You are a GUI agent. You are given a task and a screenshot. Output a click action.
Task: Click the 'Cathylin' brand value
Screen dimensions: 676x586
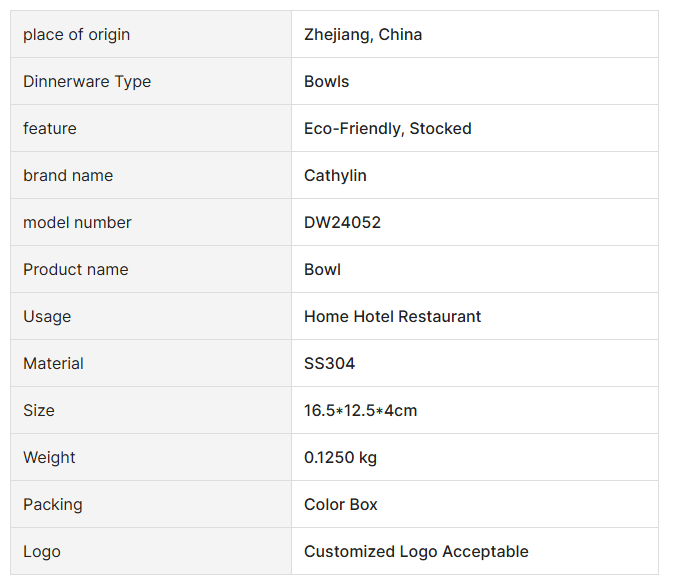[x=335, y=176]
